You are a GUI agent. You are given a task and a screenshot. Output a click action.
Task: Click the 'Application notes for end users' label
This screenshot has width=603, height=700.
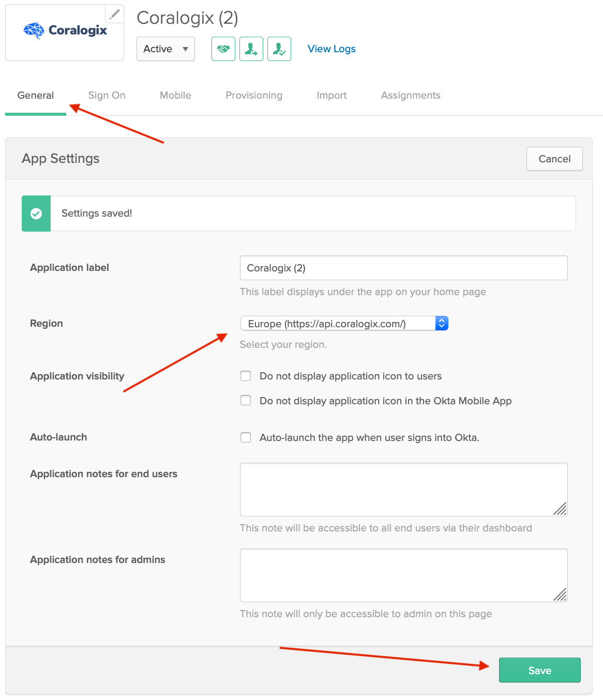pos(103,474)
